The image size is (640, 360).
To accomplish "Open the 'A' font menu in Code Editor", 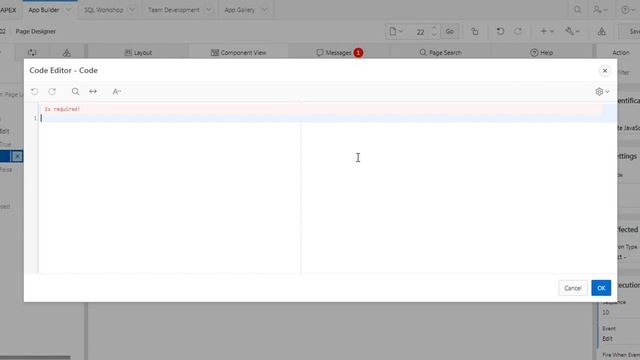I will (117, 91).
